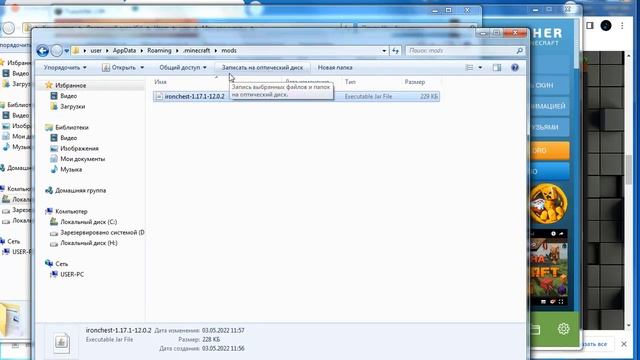Viewport: 640px width, 360px height.
Task: Click the browser page vertical scrollbar
Action: (x=629, y=169)
